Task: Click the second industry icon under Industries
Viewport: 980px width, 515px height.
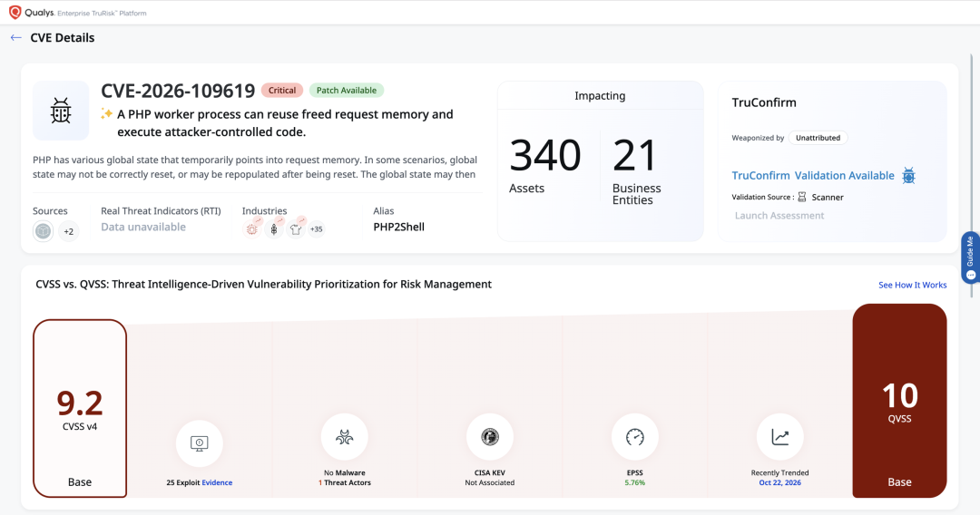Action: tap(274, 229)
